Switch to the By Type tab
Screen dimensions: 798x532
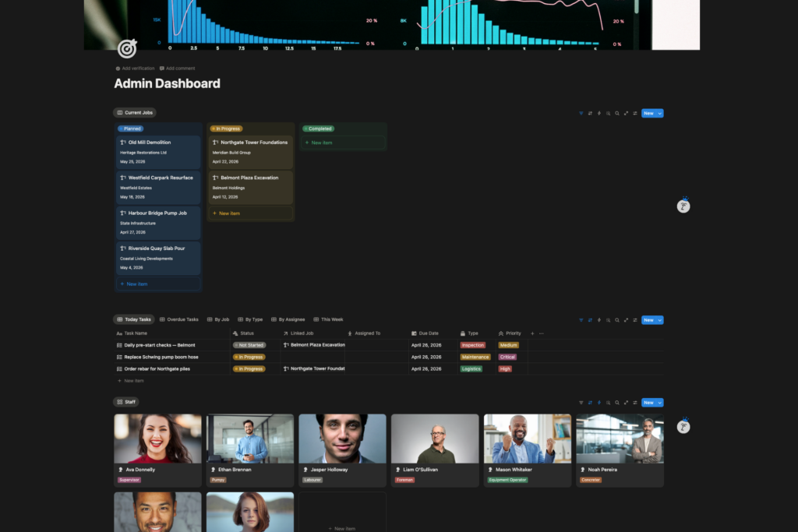[250, 320]
